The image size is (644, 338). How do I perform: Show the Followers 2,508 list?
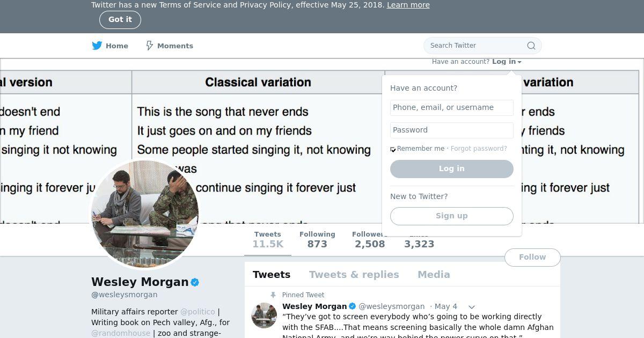369,240
